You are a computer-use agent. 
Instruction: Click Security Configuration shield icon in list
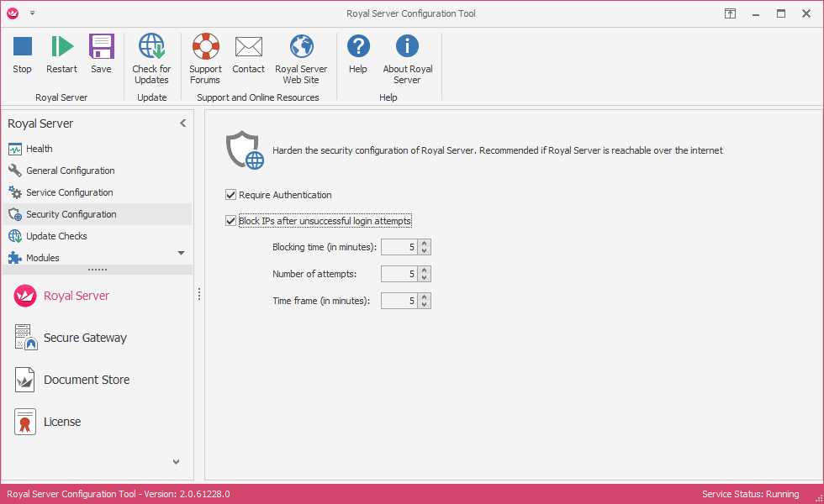pyautogui.click(x=15, y=214)
